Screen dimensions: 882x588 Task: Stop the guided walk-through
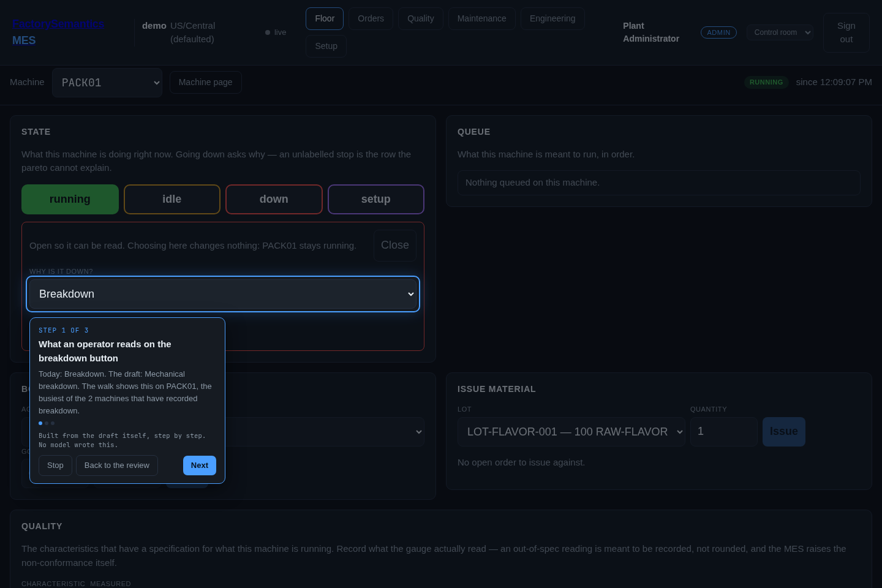coord(55,466)
